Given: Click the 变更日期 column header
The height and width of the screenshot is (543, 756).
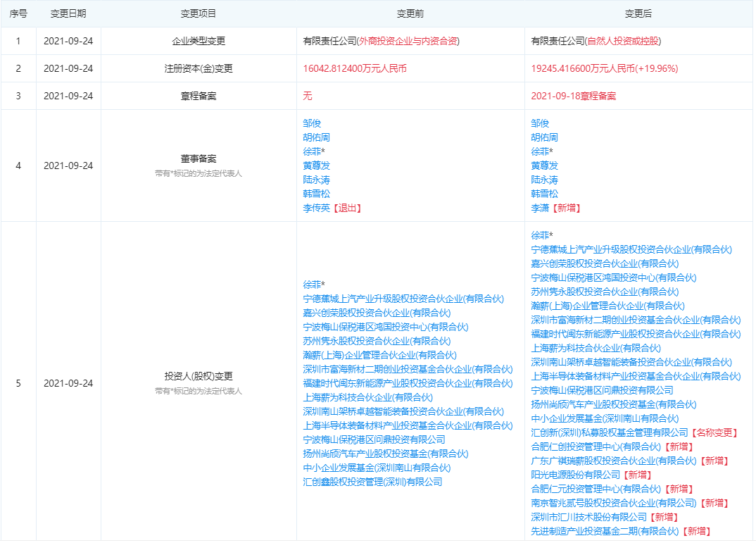Looking at the screenshot, I should [68, 13].
